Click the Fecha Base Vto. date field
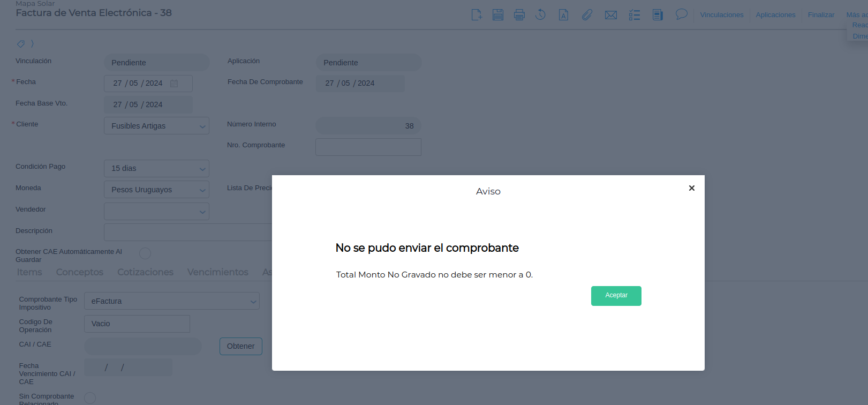The width and height of the screenshot is (868, 405). [x=148, y=104]
